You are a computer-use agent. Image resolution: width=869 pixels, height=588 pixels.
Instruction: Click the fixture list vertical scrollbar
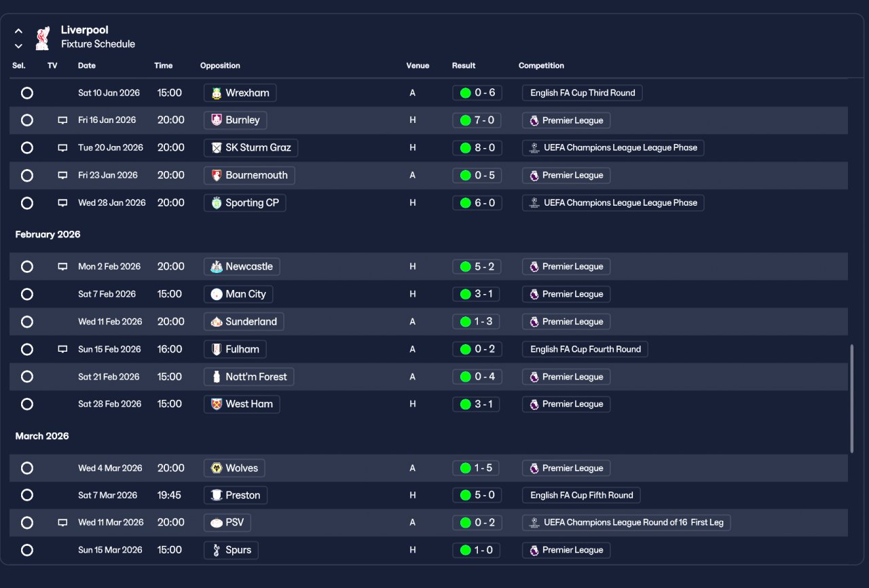852,399
